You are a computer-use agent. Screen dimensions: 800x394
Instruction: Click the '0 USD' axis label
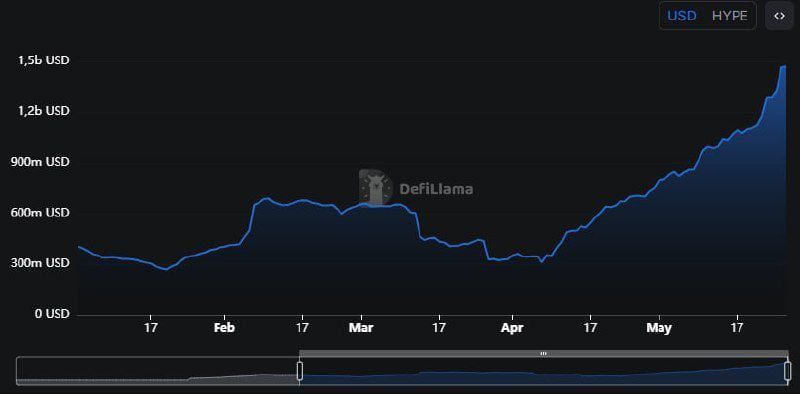pos(51,314)
